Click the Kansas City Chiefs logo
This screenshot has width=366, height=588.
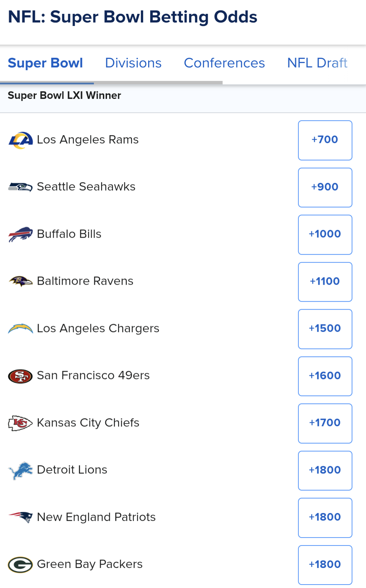coord(20,423)
